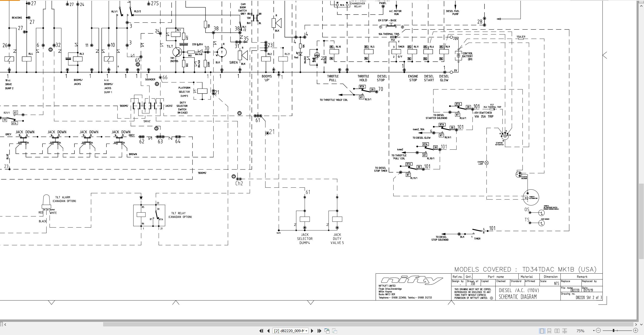This screenshot has height=335, width=644.
Task: Click the 'SIREN' label
Action: [x=233, y=62]
